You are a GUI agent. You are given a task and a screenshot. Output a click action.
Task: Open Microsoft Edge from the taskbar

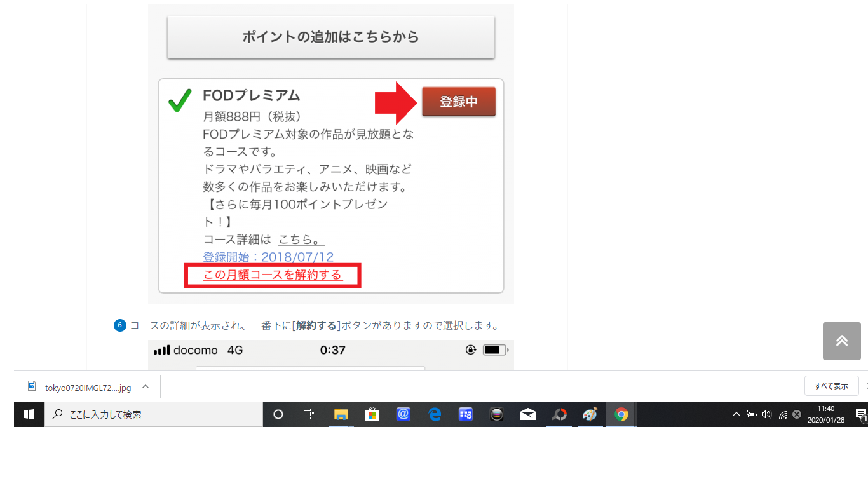(435, 414)
